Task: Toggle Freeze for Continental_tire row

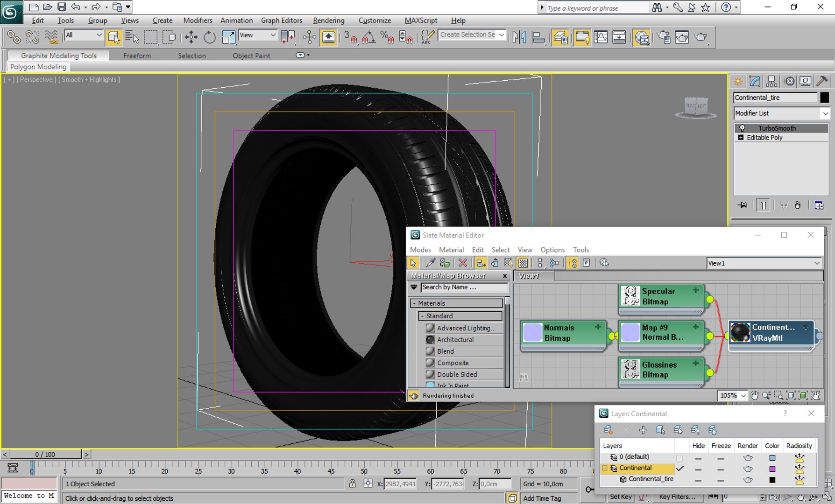Action: (x=721, y=480)
